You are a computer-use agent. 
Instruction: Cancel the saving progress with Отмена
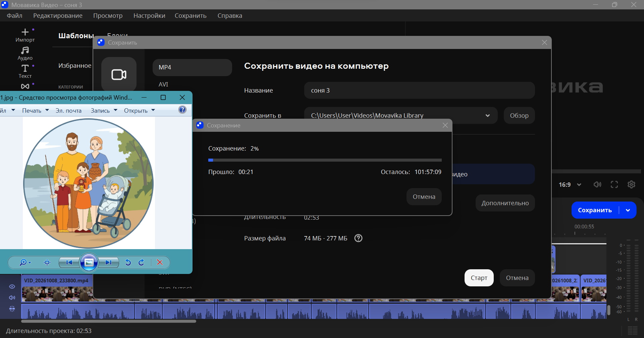(424, 197)
